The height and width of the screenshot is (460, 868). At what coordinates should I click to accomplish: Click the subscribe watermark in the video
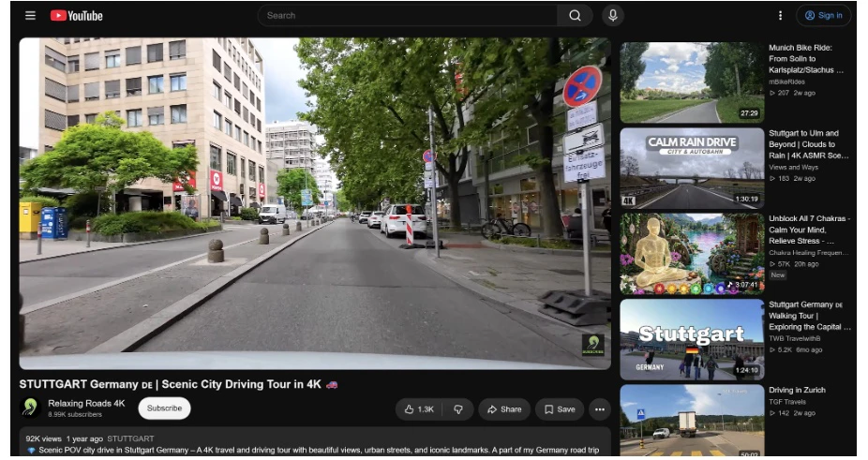[592, 345]
